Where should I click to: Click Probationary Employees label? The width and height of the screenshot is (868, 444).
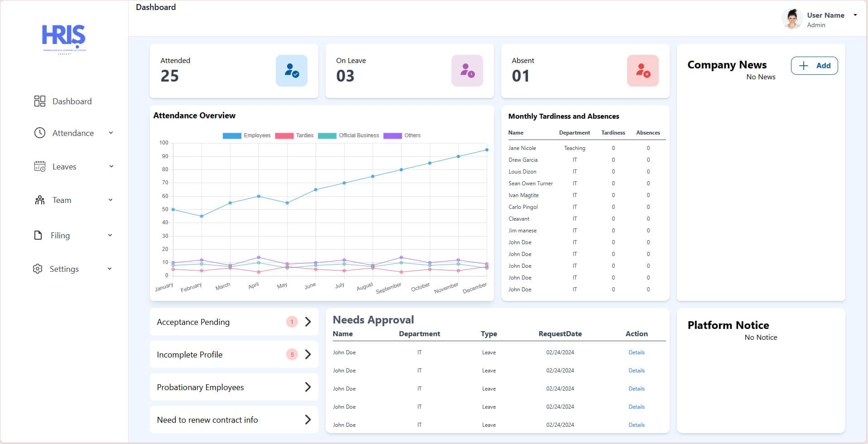(200, 387)
